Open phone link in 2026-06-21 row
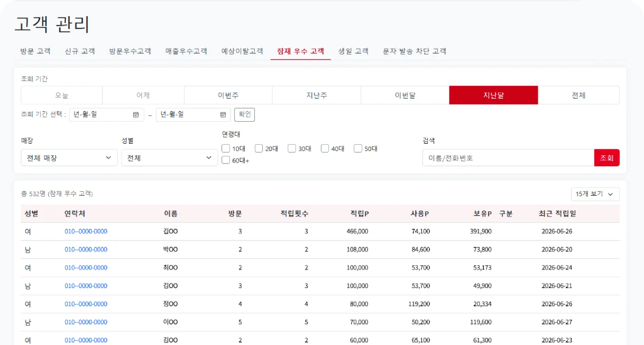This screenshot has height=345, width=644. pyautogui.click(x=86, y=286)
